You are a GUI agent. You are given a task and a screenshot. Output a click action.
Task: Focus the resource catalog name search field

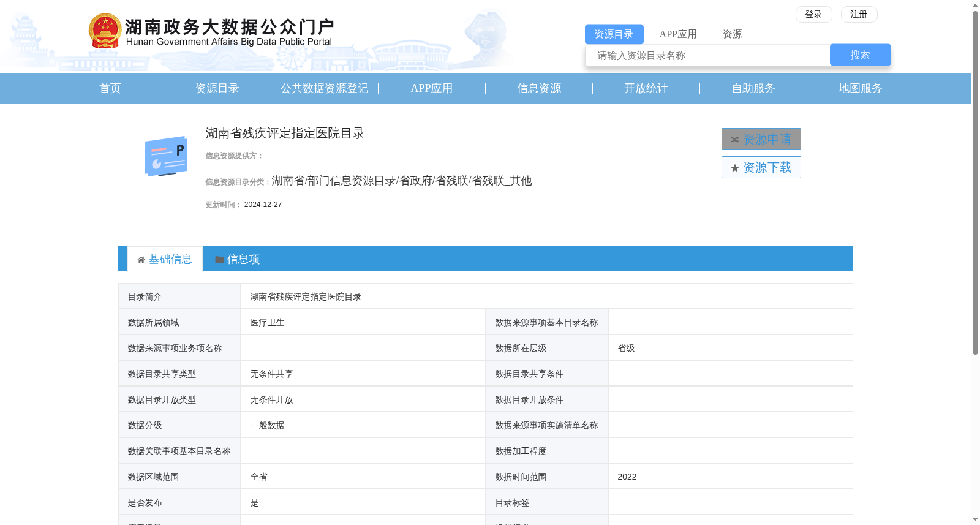point(708,56)
